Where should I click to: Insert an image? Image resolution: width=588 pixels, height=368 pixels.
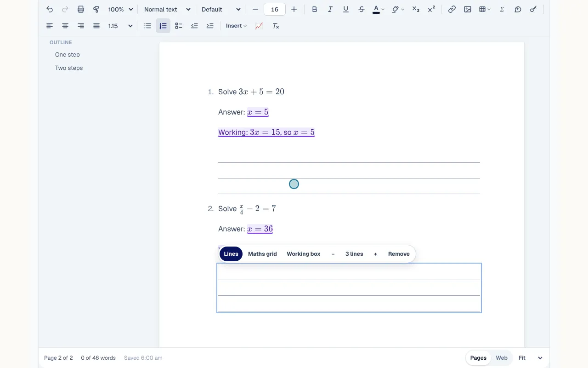[x=468, y=9]
